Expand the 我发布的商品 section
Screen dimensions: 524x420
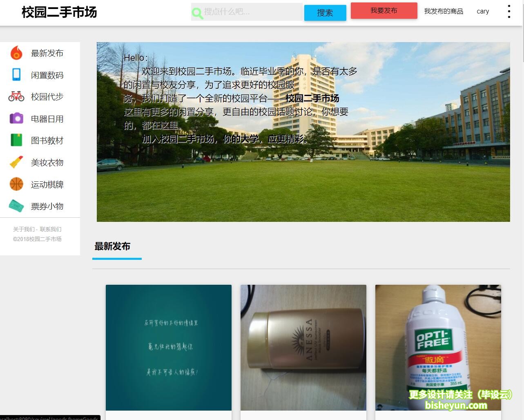click(444, 11)
